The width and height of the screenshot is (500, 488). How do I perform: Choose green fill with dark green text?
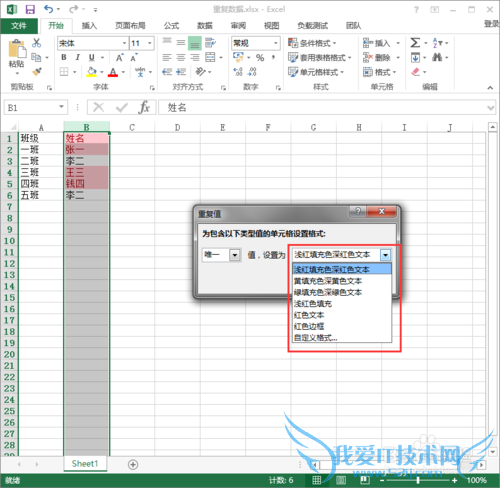pyautogui.click(x=342, y=292)
